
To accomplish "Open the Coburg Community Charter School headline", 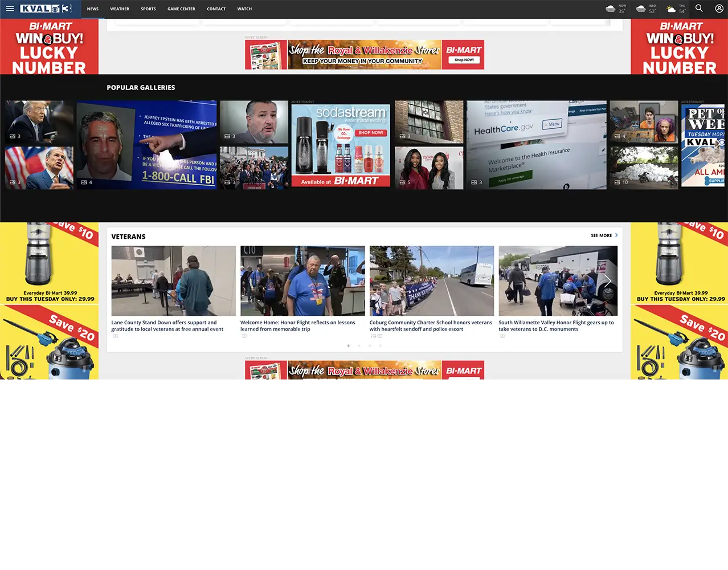I will (431, 325).
